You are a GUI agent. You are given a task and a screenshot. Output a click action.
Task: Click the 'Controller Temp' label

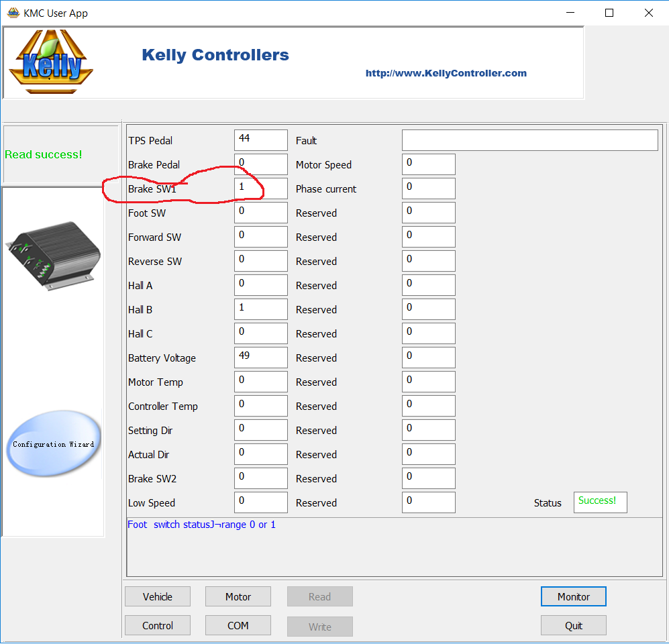[163, 407]
